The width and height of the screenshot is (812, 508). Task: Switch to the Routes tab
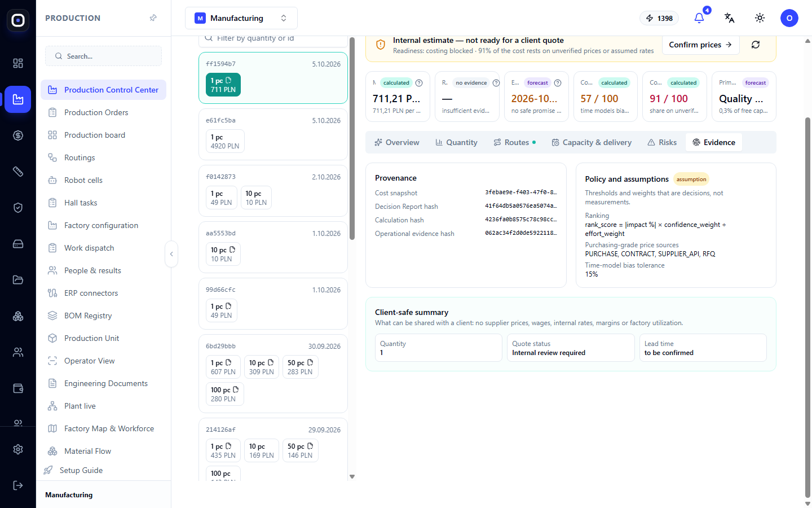514,142
